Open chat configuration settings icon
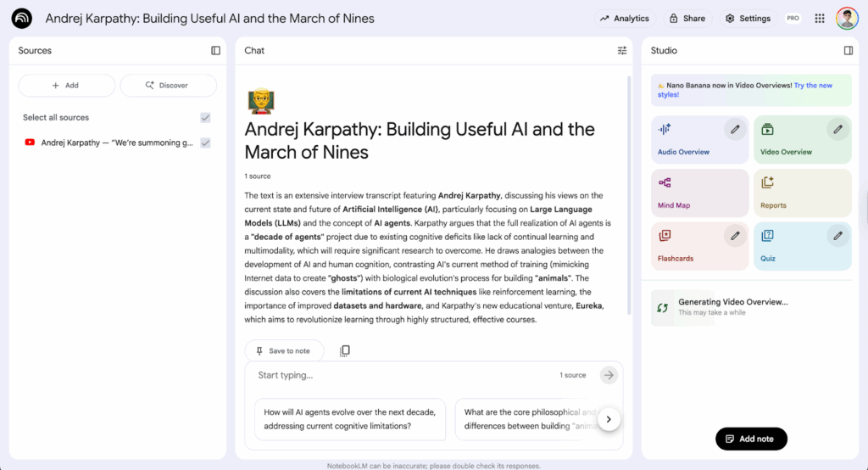 (x=622, y=51)
